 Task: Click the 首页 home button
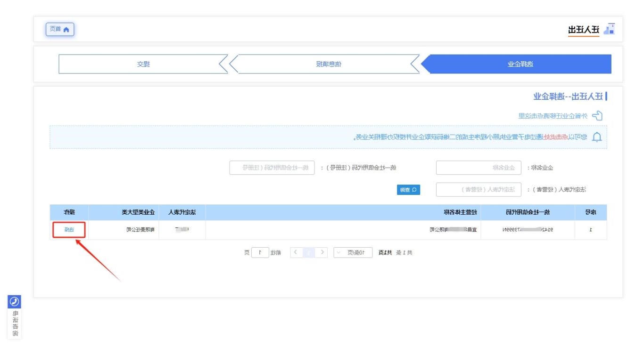pyautogui.click(x=60, y=29)
